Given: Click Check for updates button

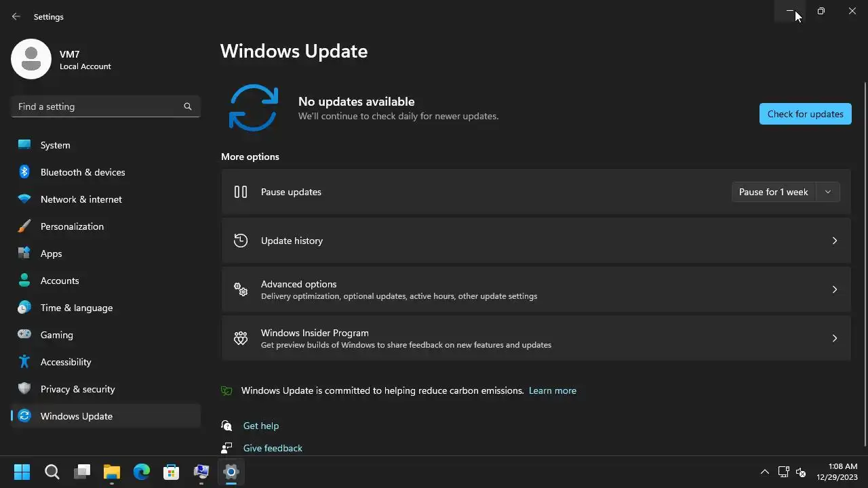Looking at the screenshot, I should [x=806, y=114].
